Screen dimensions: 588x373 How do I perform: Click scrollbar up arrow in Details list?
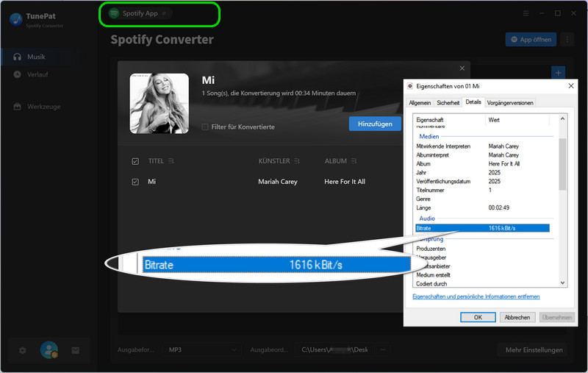562,119
